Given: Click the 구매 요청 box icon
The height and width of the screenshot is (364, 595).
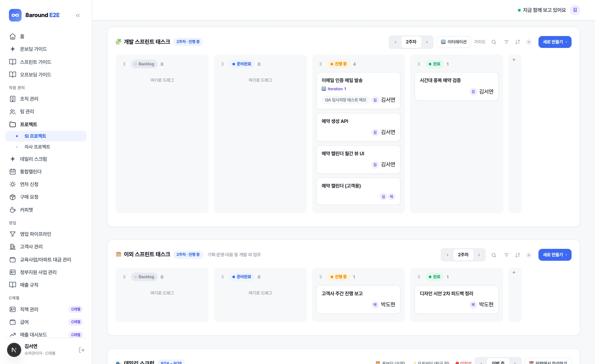Looking at the screenshot, I should click(x=13, y=197).
